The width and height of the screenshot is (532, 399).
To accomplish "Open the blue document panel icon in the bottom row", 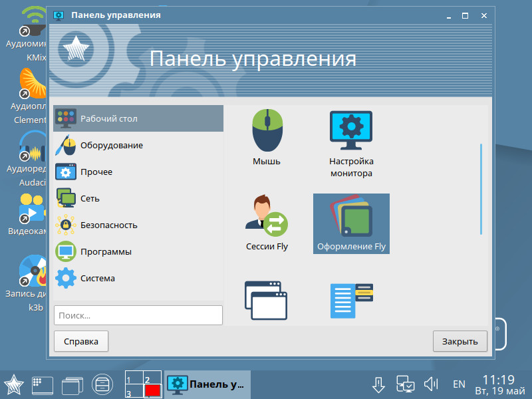I will 352,301.
